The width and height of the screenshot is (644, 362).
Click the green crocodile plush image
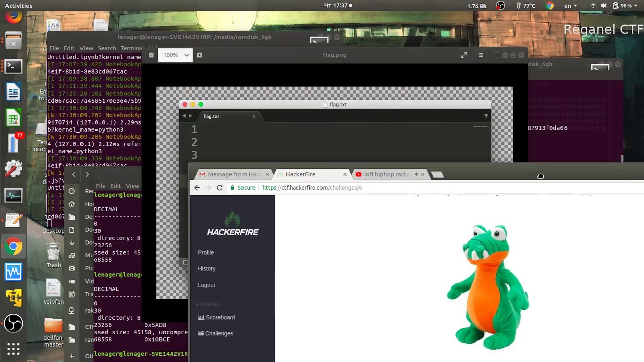click(488, 287)
